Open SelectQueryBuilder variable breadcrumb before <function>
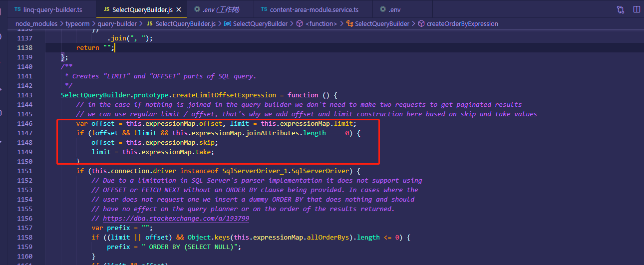 [x=256, y=23]
